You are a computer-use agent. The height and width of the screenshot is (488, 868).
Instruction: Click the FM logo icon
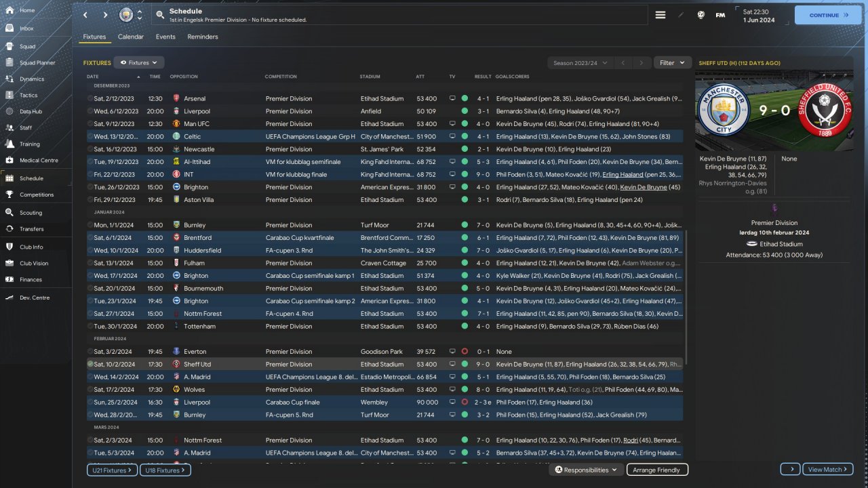click(720, 15)
